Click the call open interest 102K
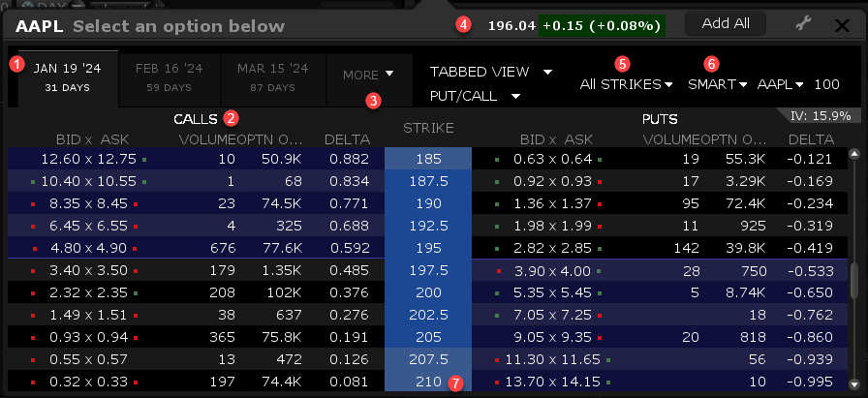 pos(283,292)
